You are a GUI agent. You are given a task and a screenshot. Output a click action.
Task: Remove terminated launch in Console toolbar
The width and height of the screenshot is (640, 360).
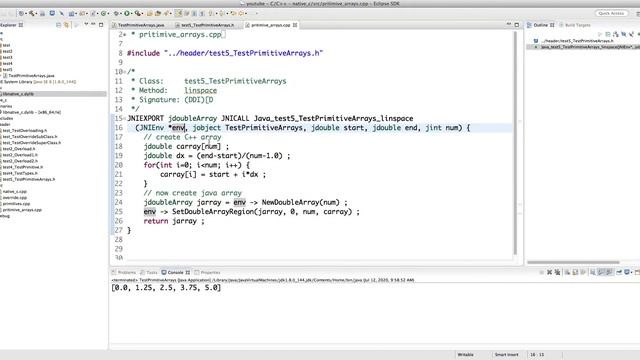point(549,272)
